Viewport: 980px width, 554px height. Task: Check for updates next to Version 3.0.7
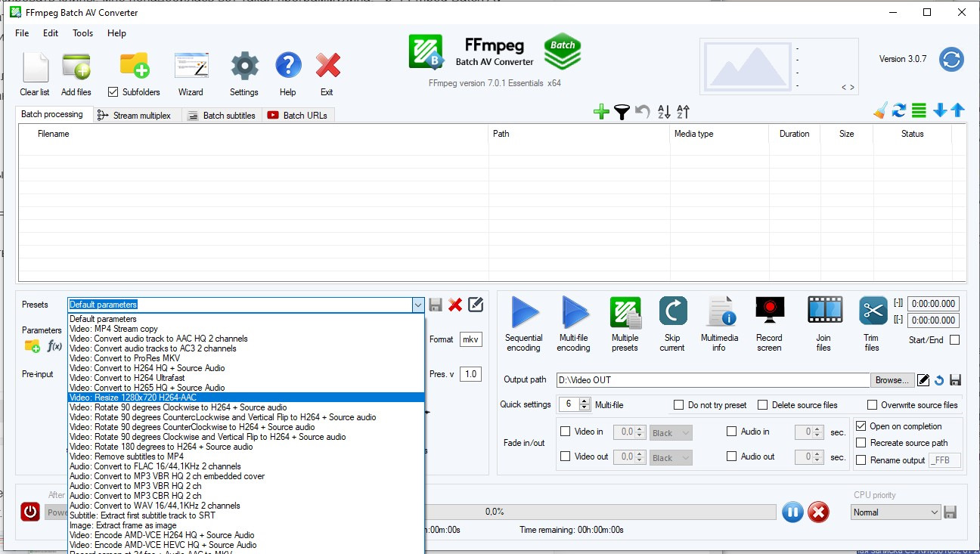(x=951, y=59)
